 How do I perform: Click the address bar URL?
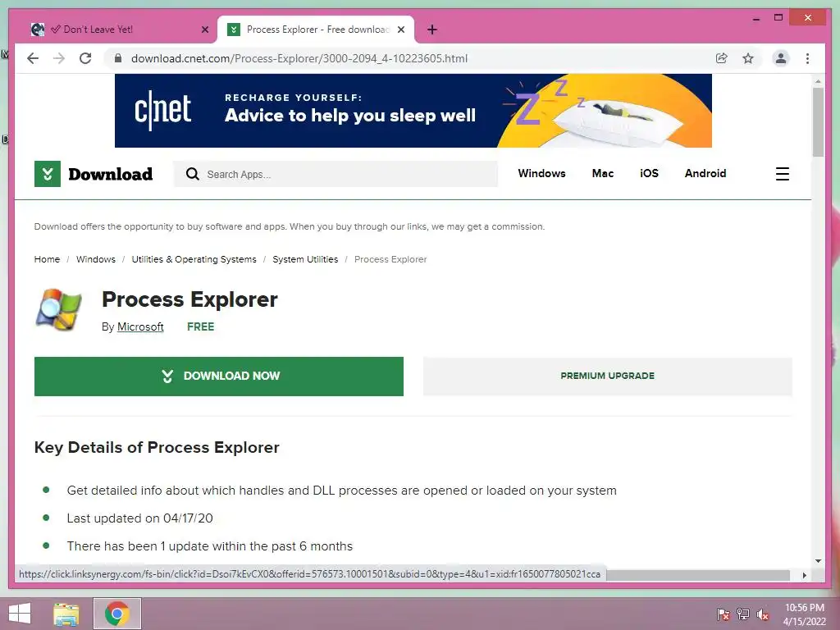click(x=299, y=58)
